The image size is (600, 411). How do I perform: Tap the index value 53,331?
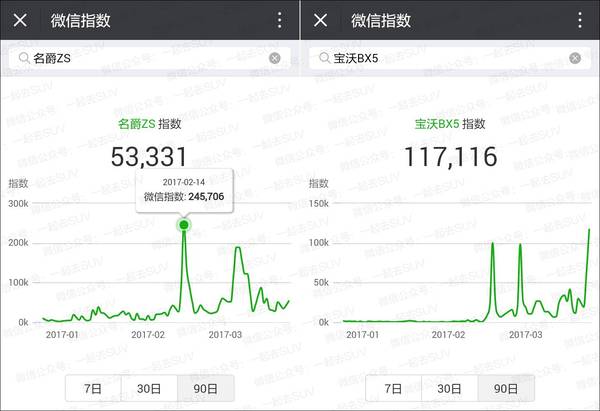click(149, 157)
